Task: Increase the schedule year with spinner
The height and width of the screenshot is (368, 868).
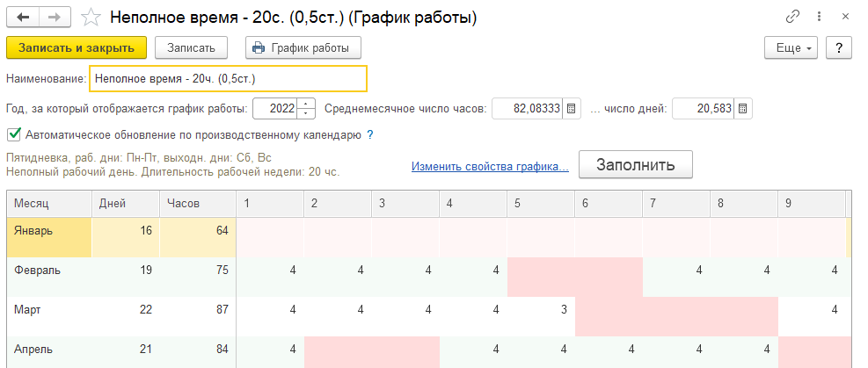Action: coord(306,105)
